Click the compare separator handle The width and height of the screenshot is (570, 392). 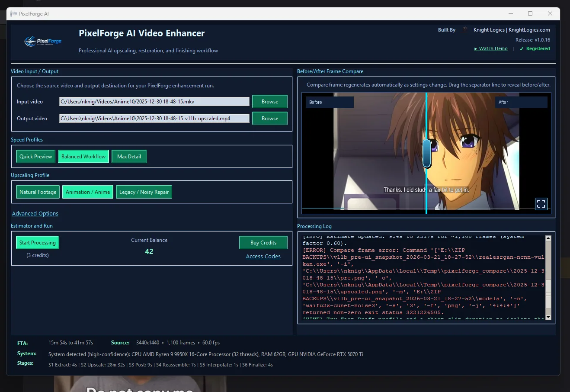tap(427, 153)
